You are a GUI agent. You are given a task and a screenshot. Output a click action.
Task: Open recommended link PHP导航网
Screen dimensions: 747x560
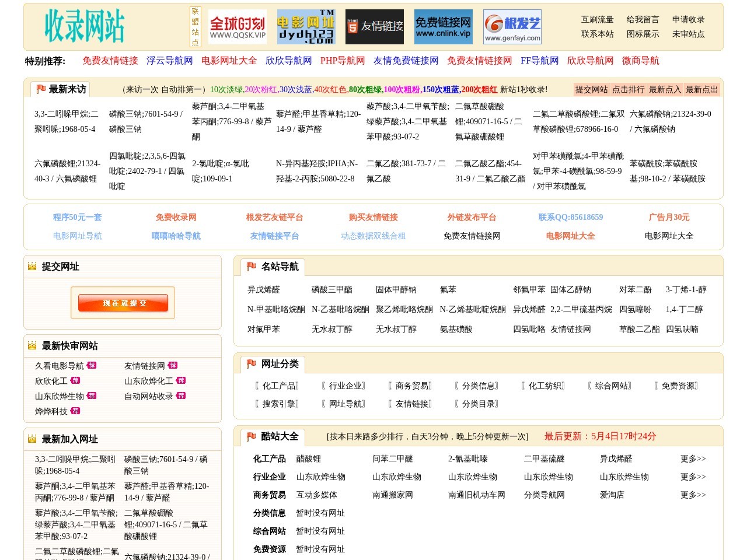pyautogui.click(x=343, y=61)
